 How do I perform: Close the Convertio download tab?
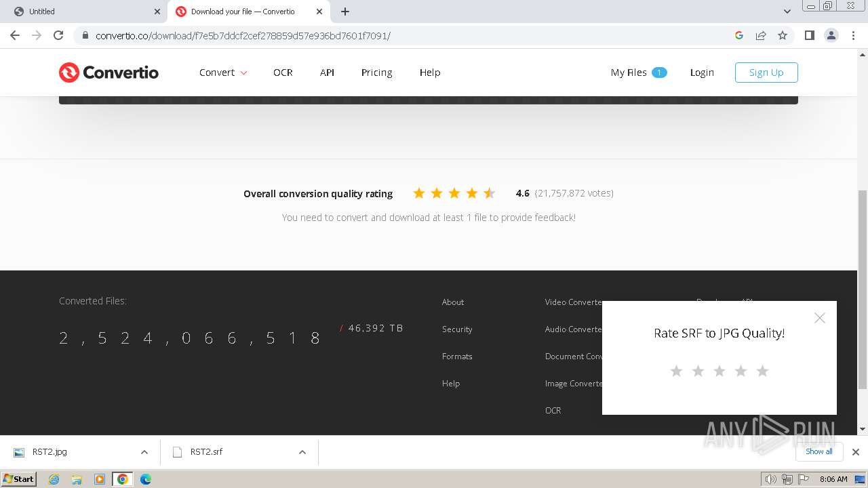point(319,12)
